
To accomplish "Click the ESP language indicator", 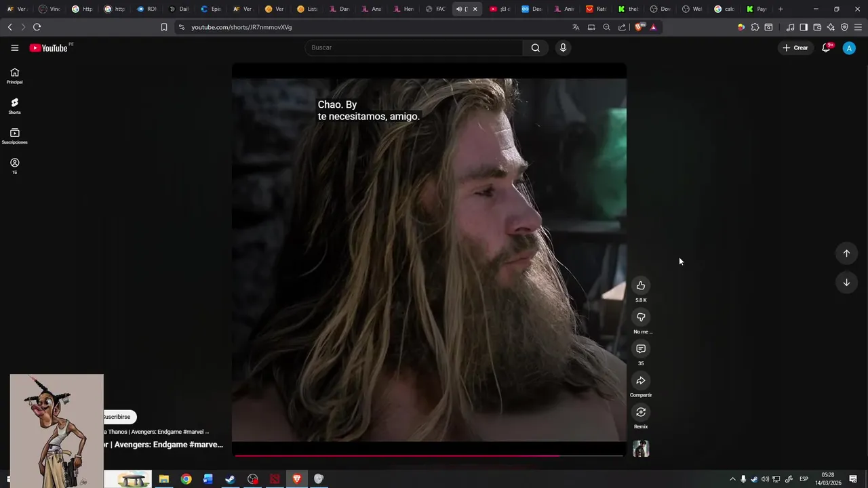I will point(804,479).
